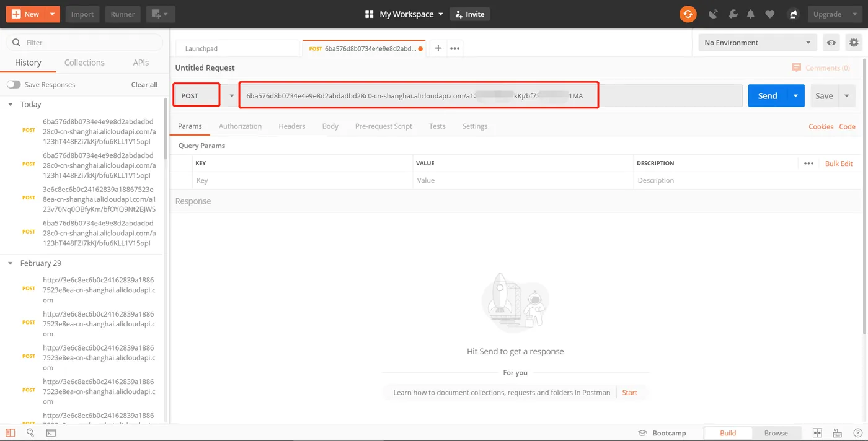Viewport: 868px width, 441px height.
Task: Open environment quick look eye icon
Action: click(831, 43)
